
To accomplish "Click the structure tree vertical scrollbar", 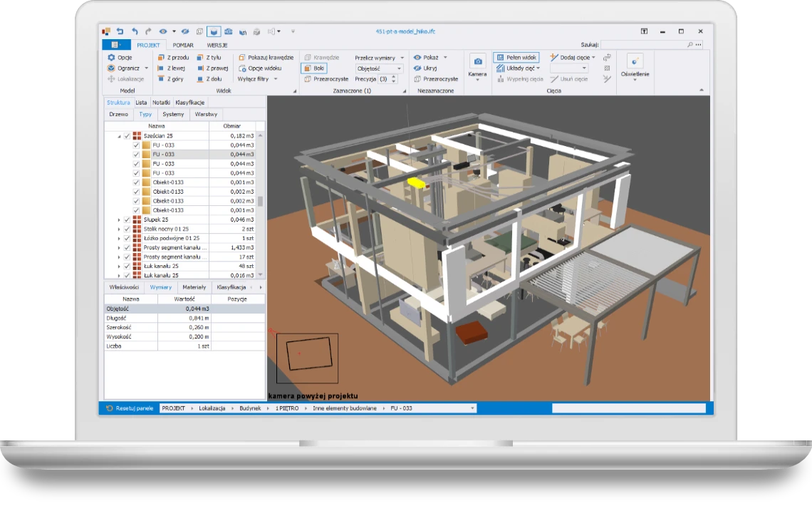I will 261,205.
